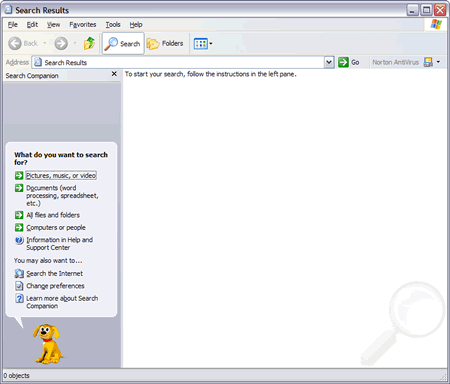Show the Folders pane

coord(165,43)
